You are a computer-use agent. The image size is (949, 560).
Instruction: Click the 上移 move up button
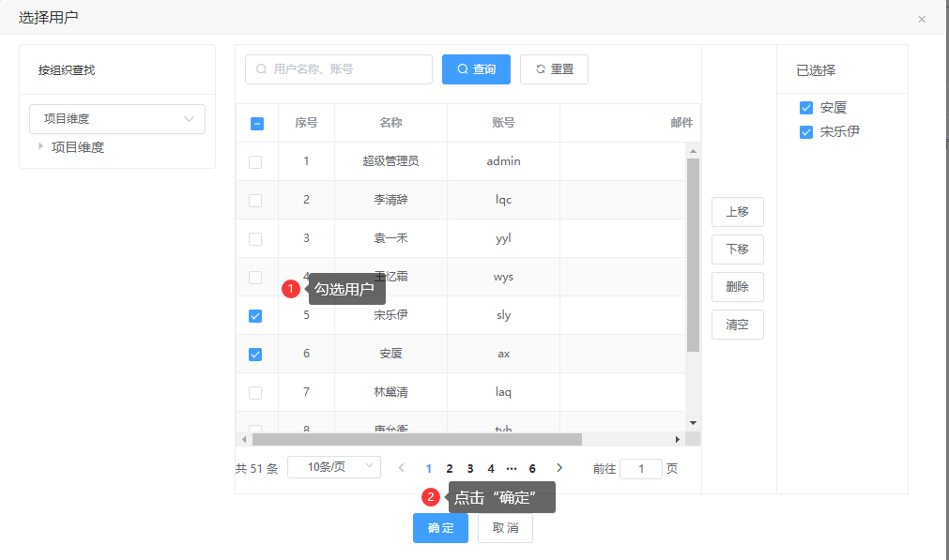coord(737,212)
